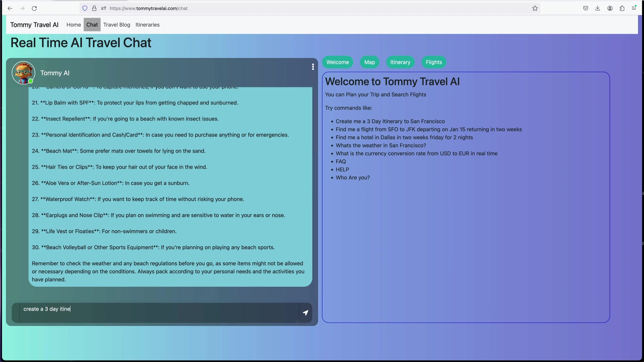Click the 'Who Are you?' command
The width and height of the screenshot is (644, 362).
point(353,178)
